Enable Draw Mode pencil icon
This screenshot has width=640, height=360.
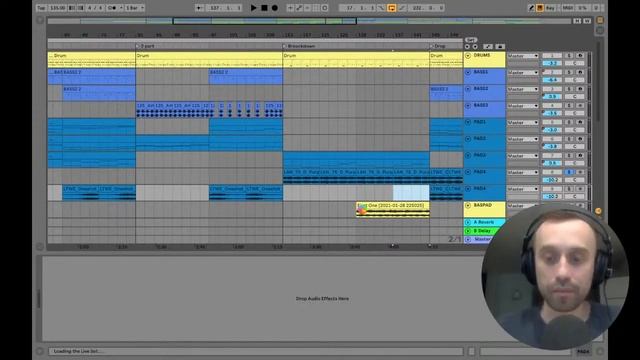tap(531, 8)
